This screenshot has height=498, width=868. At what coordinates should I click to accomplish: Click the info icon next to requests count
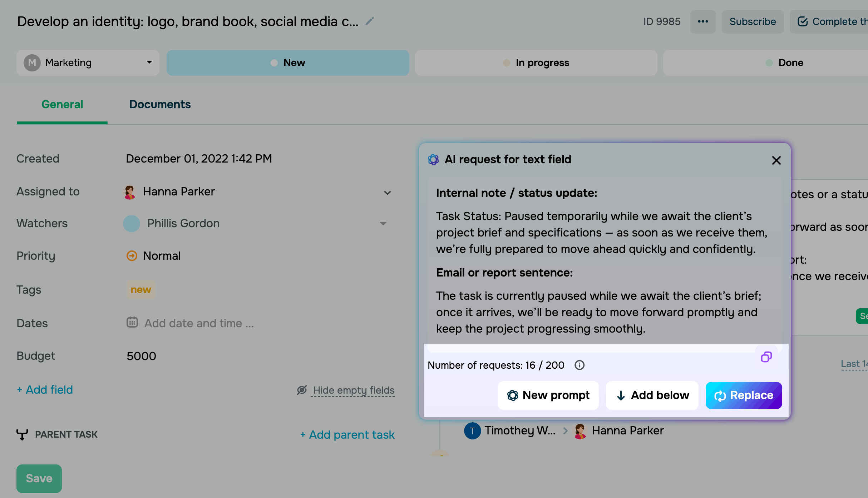click(x=579, y=365)
